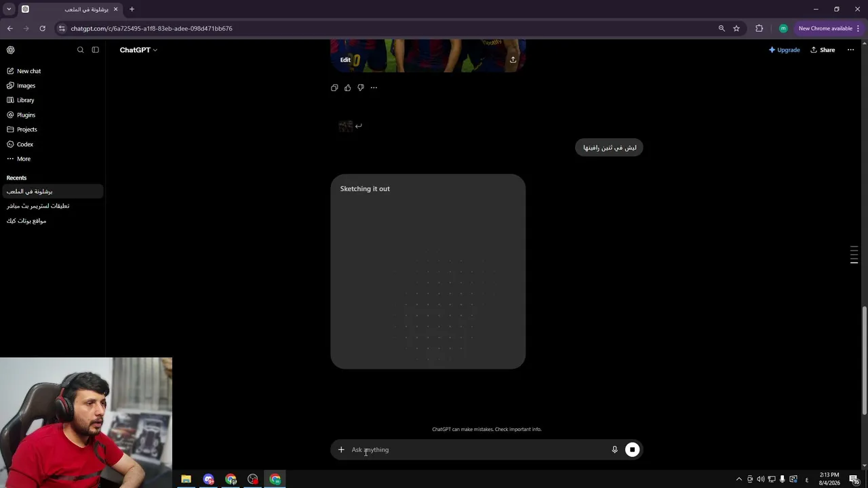Open the search chats magnifier in sidebar
The image size is (868, 488).
click(80, 49)
